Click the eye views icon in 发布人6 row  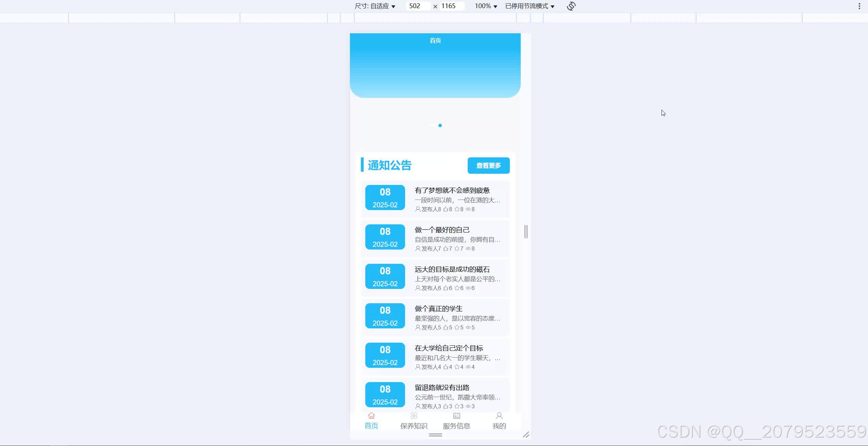tap(468, 288)
